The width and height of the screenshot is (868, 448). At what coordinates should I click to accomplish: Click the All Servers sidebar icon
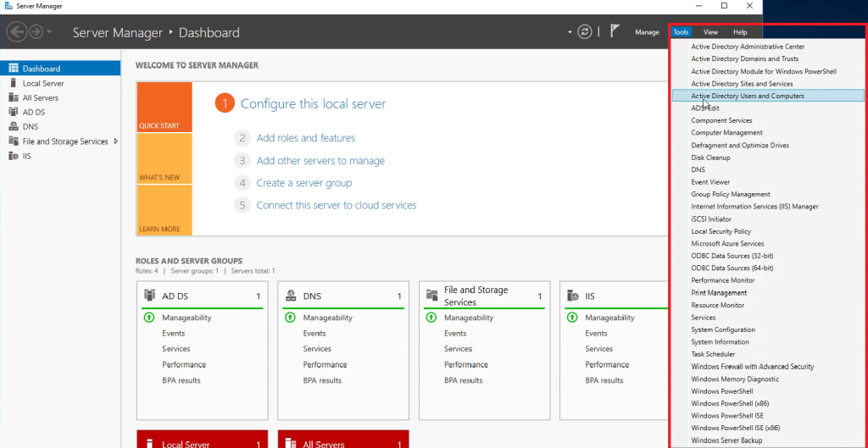(x=14, y=97)
